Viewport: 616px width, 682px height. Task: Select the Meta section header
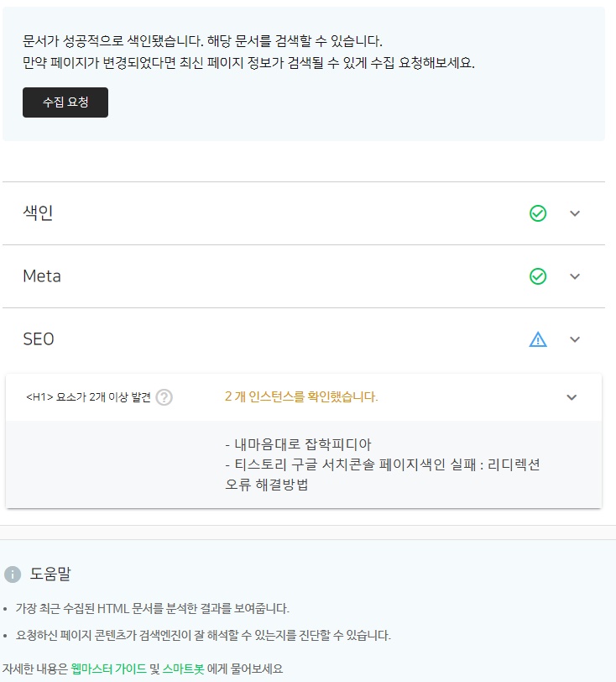pyautogui.click(x=40, y=275)
